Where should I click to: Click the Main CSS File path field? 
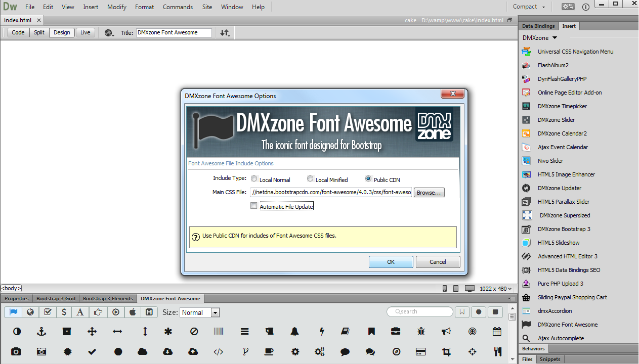point(331,193)
